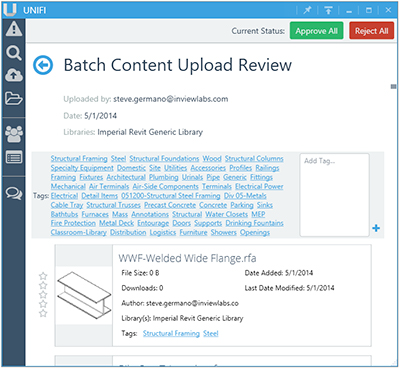Viewport: 400px width, 370px height.
Task: Set fifth rating star for WWF-Welded Wide Flange
Action: click(43, 313)
